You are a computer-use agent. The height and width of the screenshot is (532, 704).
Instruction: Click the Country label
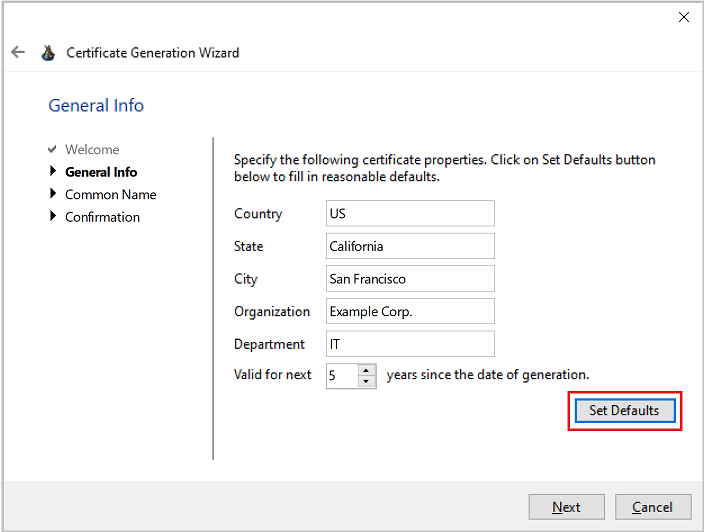tap(258, 214)
